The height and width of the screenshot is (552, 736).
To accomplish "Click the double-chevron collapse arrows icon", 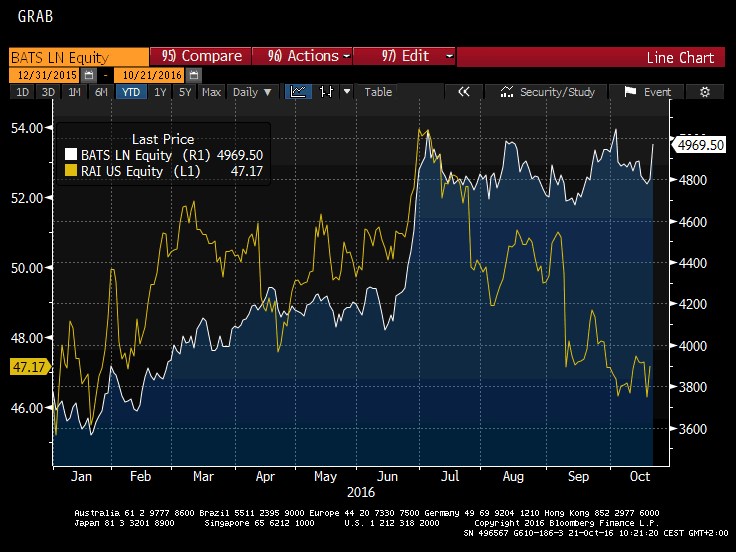I will click(x=464, y=92).
